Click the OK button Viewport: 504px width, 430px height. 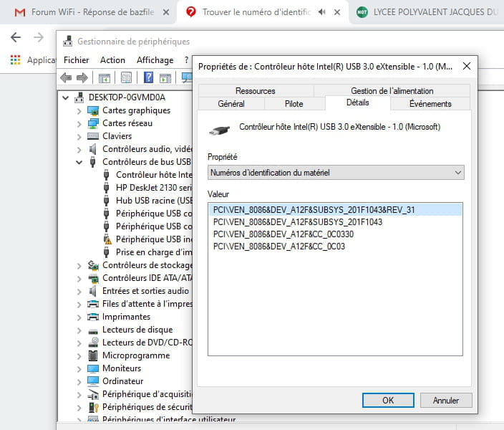(388, 400)
